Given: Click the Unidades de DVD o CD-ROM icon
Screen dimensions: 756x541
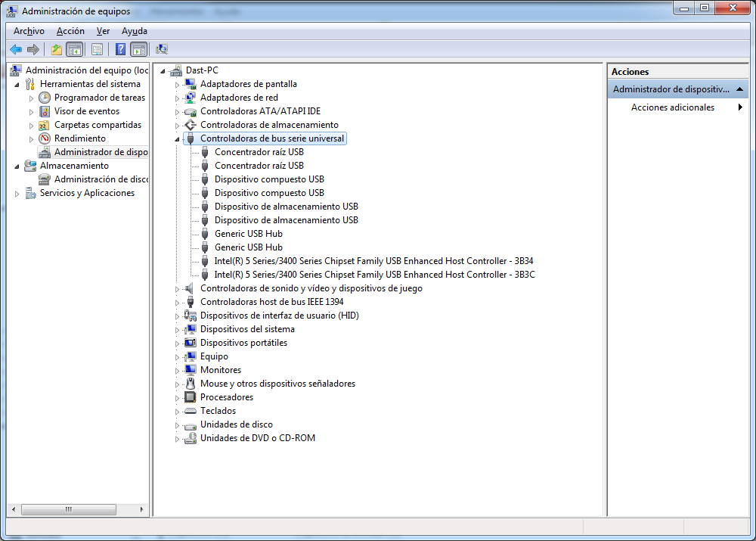Looking at the screenshot, I should click(191, 438).
